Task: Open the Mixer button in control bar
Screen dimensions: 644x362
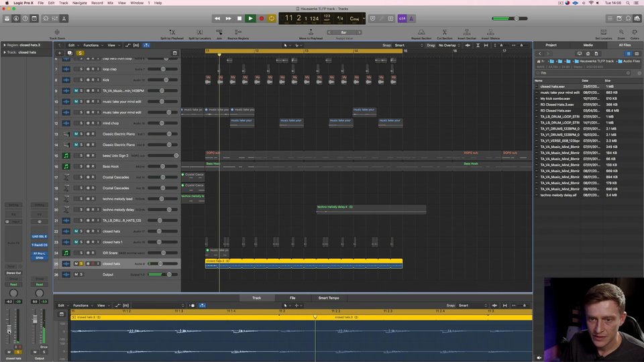Action: [54, 19]
